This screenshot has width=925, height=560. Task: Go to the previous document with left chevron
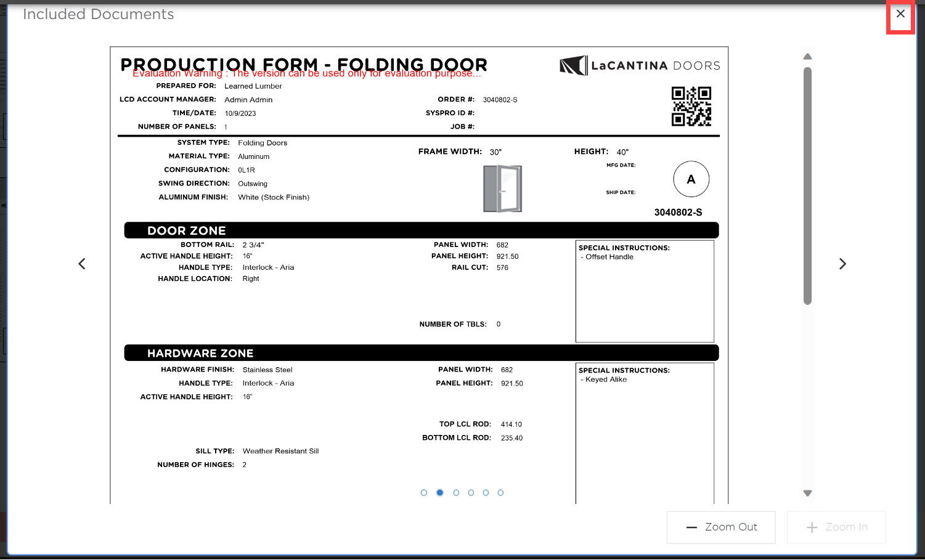(x=82, y=264)
